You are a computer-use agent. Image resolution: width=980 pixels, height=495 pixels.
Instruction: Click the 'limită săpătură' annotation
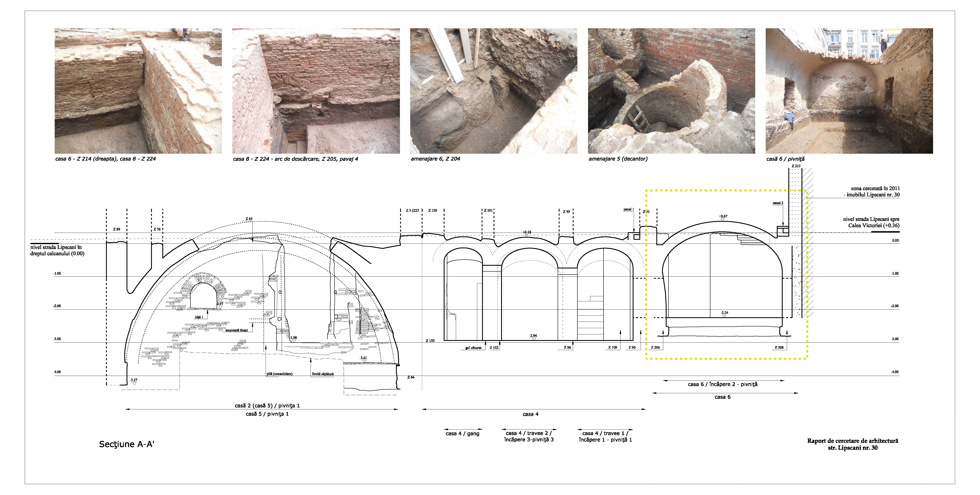323,374
